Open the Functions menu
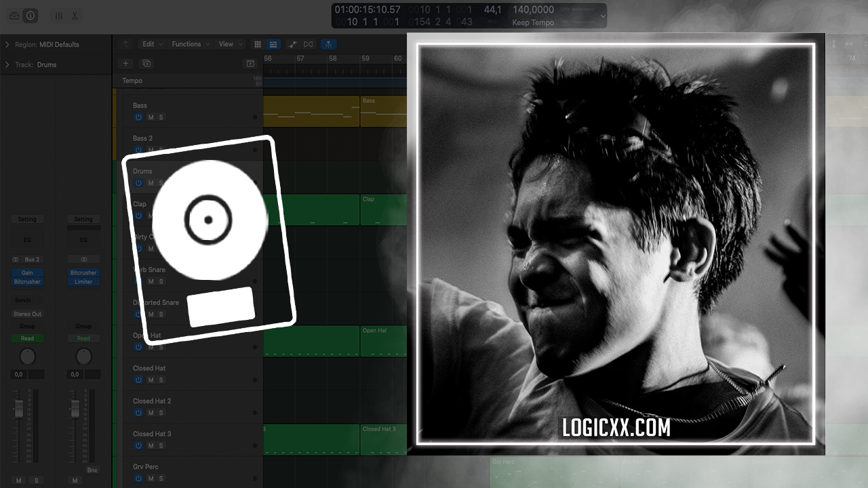This screenshot has height=488, width=868. pyautogui.click(x=189, y=44)
